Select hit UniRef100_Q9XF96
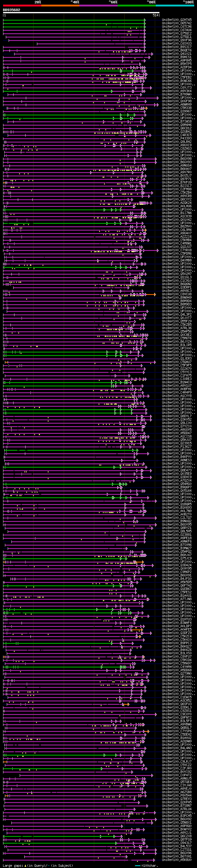Screen dimensions: 197x868 pyautogui.click(x=177, y=40)
